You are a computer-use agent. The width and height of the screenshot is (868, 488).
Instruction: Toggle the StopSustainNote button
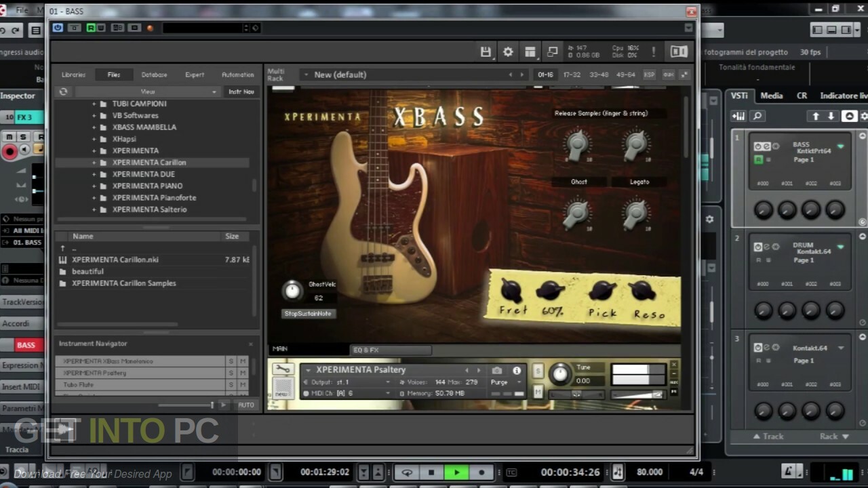point(309,314)
